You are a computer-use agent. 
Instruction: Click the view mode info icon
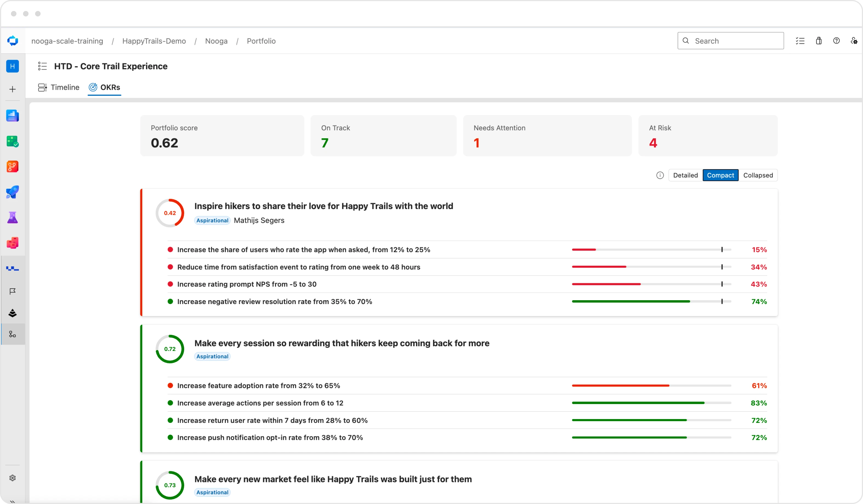coord(660,175)
